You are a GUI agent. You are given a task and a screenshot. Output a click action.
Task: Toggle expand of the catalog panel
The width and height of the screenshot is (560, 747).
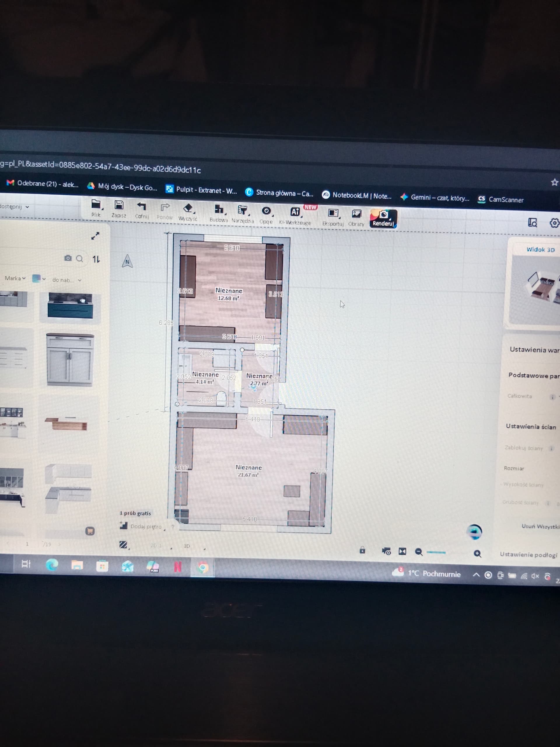[x=95, y=236]
